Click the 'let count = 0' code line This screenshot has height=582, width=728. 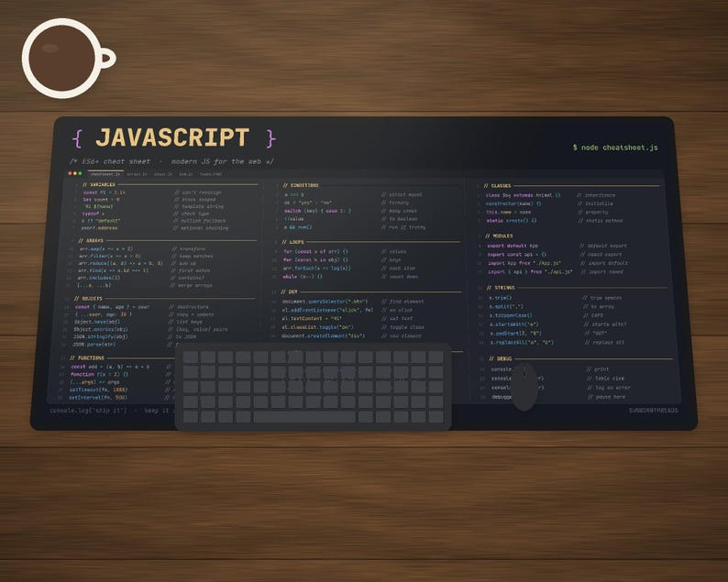click(x=101, y=199)
